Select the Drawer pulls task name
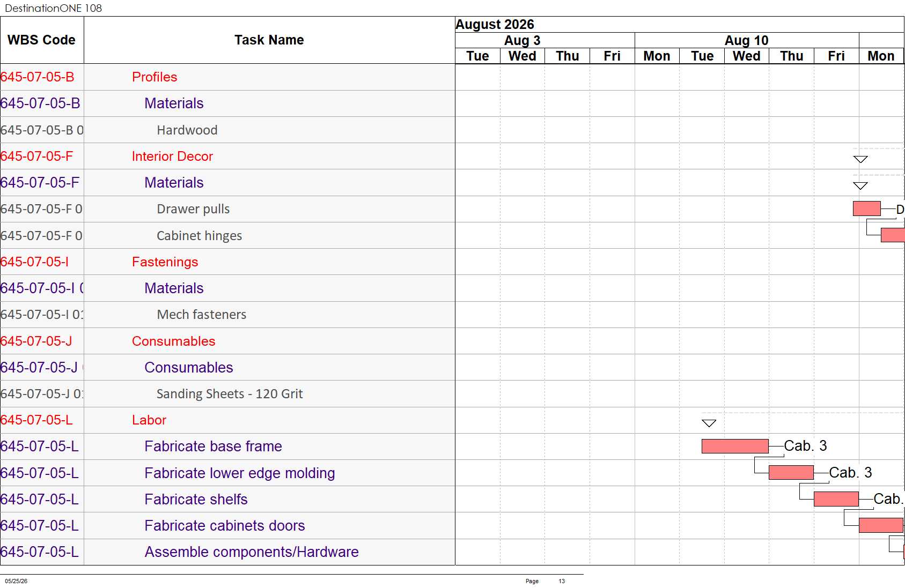 point(193,209)
